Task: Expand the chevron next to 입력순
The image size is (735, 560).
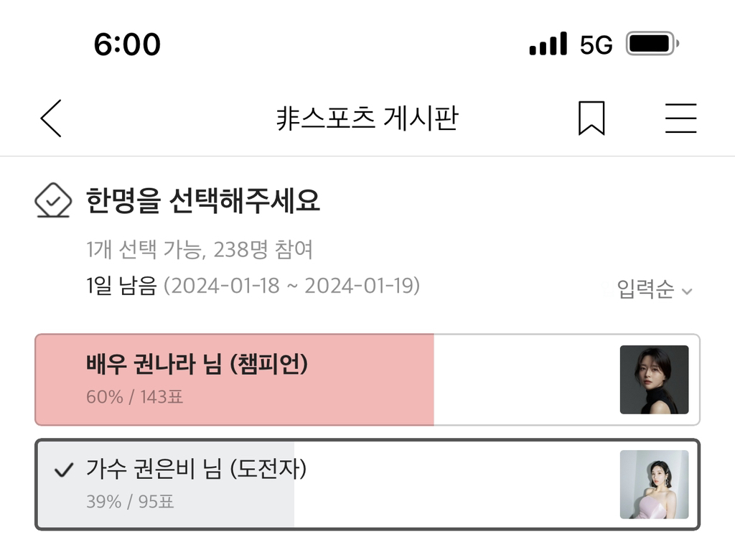Action: tap(687, 291)
